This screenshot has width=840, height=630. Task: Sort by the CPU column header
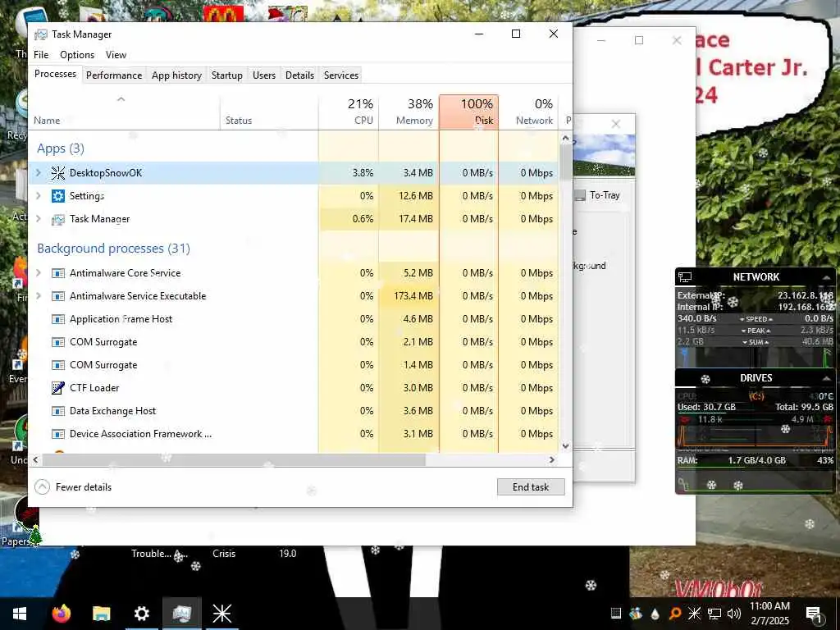[349, 112]
